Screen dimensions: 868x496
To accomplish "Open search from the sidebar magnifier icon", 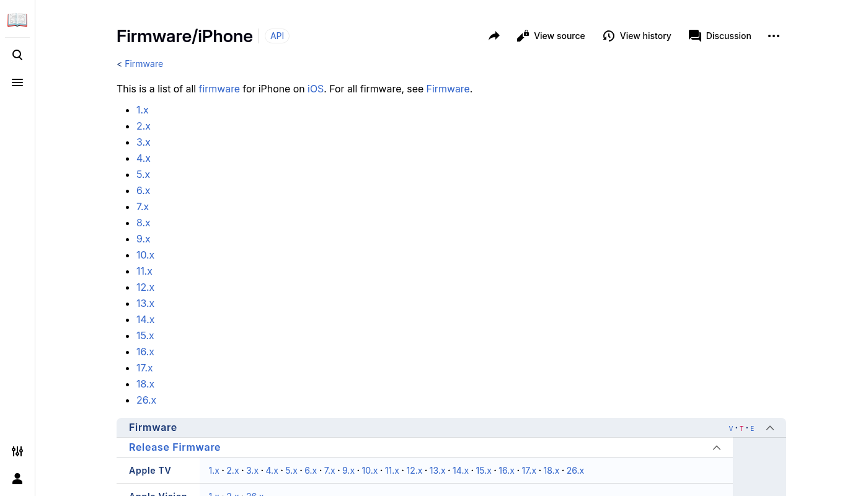I will coord(17,55).
